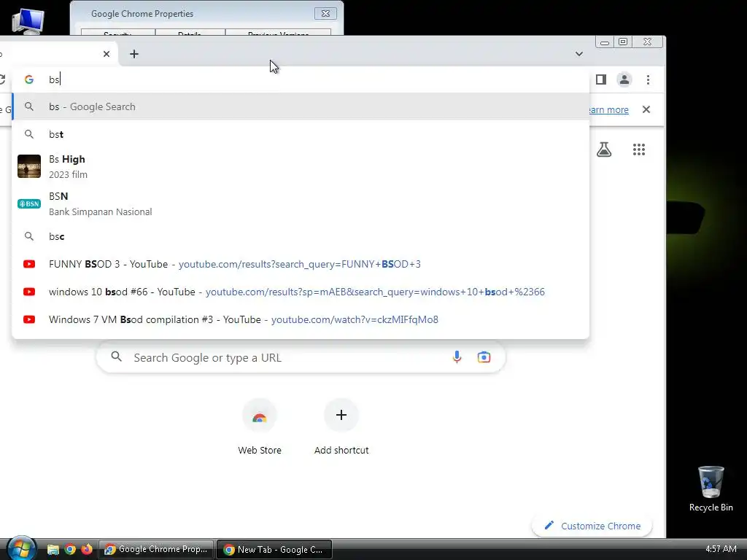Click YouTube icon beside 'Windows 7 VM Bsod'
The image size is (747, 560).
click(x=29, y=319)
